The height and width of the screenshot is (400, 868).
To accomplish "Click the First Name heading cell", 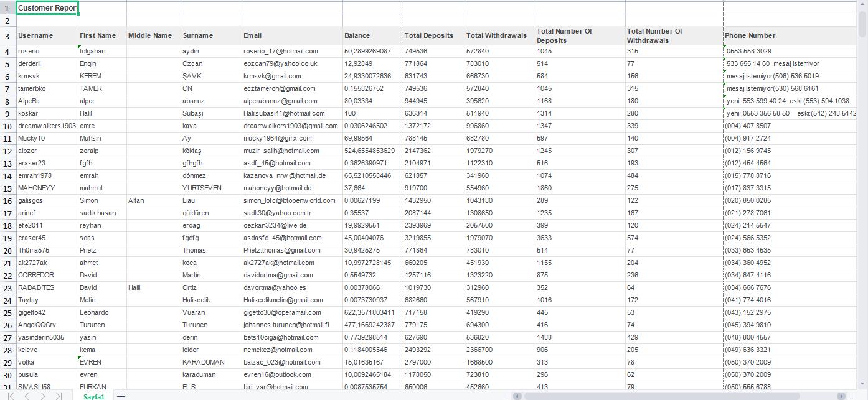I will pyautogui.click(x=102, y=36).
